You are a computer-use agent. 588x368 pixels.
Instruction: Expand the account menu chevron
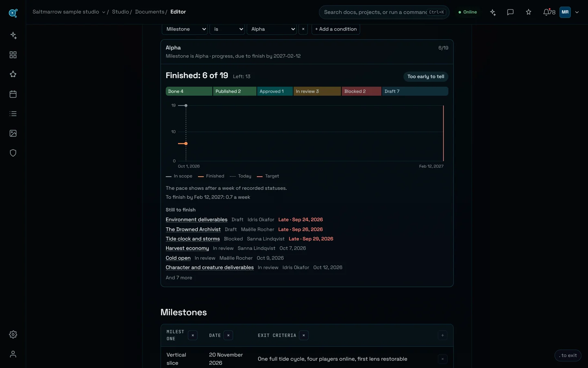click(577, 12)
